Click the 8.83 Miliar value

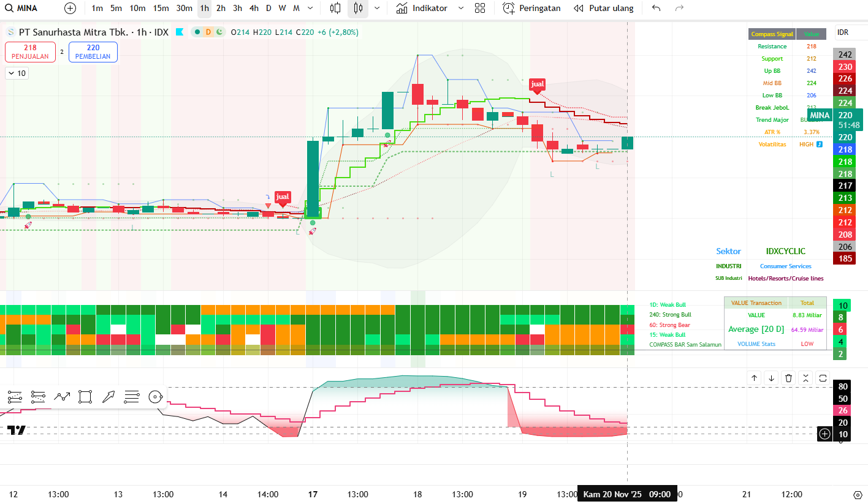point(807,315)
